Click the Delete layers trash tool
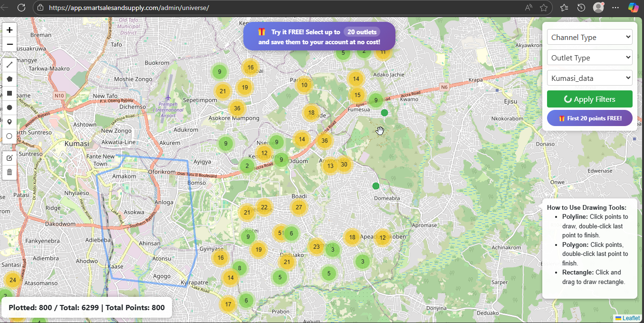The width and height of the screenshot is (644, 323). 10,172
